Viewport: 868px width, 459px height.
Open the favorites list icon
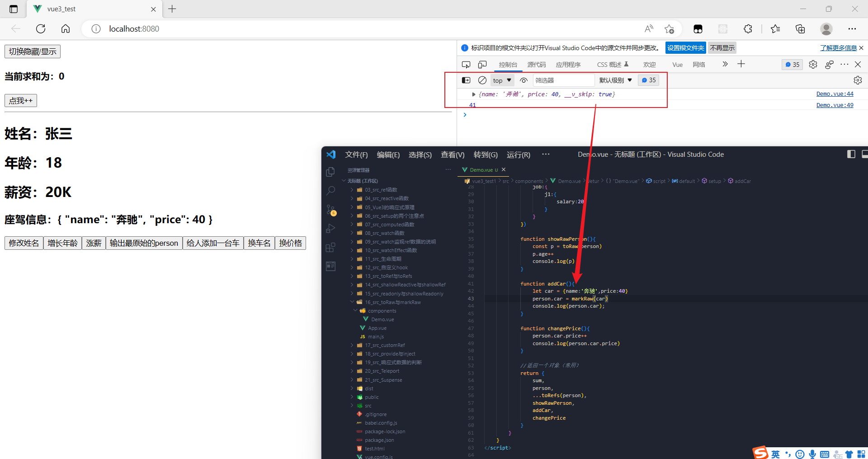(x=775, y=29)
